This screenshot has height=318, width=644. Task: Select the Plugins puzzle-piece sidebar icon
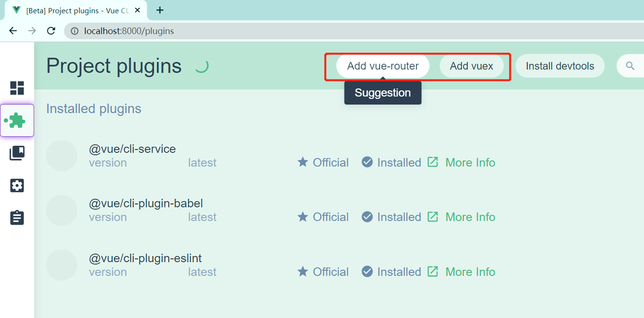pos(17,121)
